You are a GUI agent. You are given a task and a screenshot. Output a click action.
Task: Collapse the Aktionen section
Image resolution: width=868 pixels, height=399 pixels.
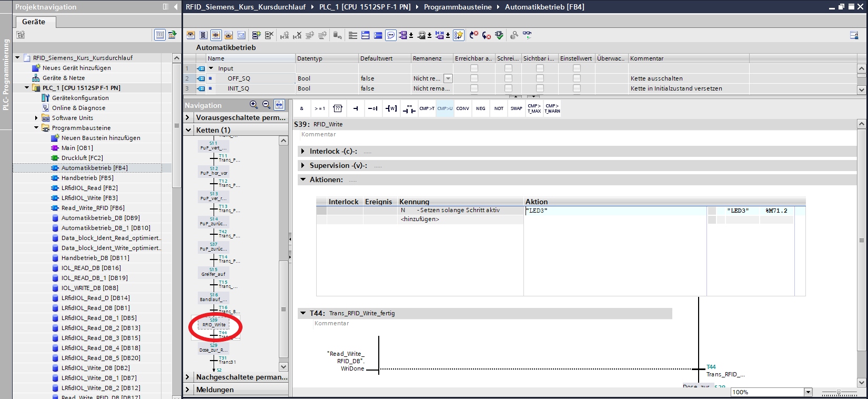click(x=303, y=179)
